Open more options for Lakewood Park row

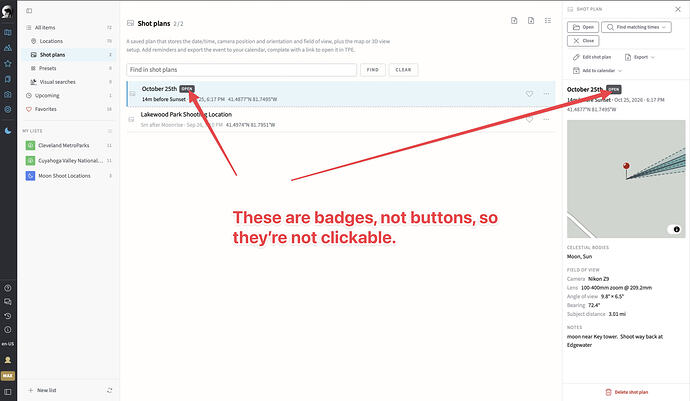[547, 119]
